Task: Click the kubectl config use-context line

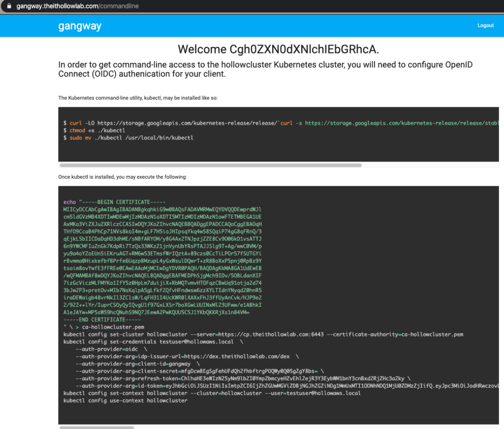Action: [126, 400]
